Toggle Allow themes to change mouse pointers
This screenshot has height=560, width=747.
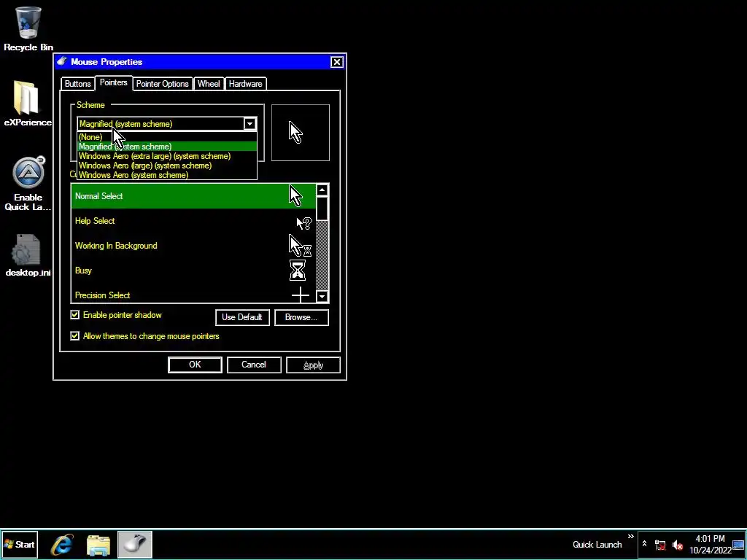[x=75, y=336]
